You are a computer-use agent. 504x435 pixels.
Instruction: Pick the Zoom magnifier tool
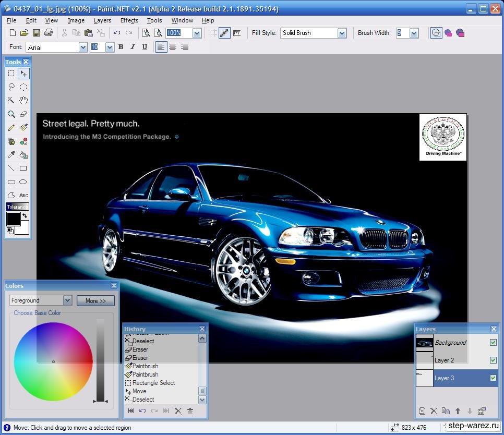pyautogui.click(x=11, y=114)
